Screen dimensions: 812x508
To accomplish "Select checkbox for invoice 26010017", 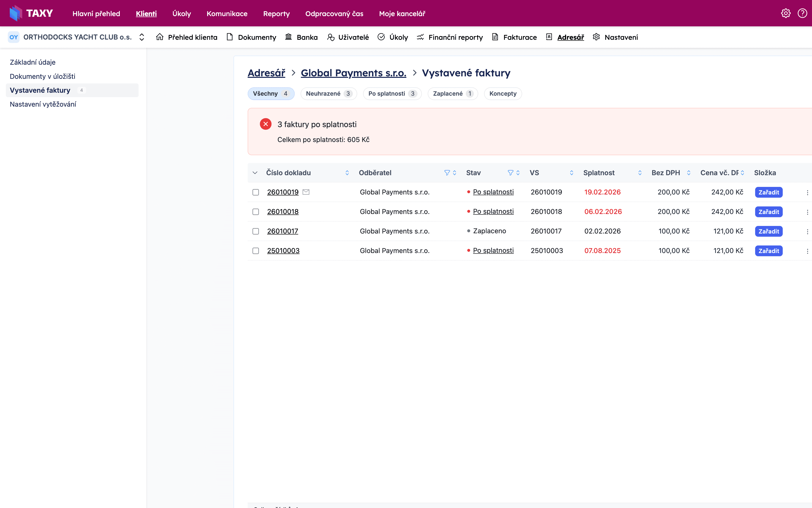I will [256, 231].
